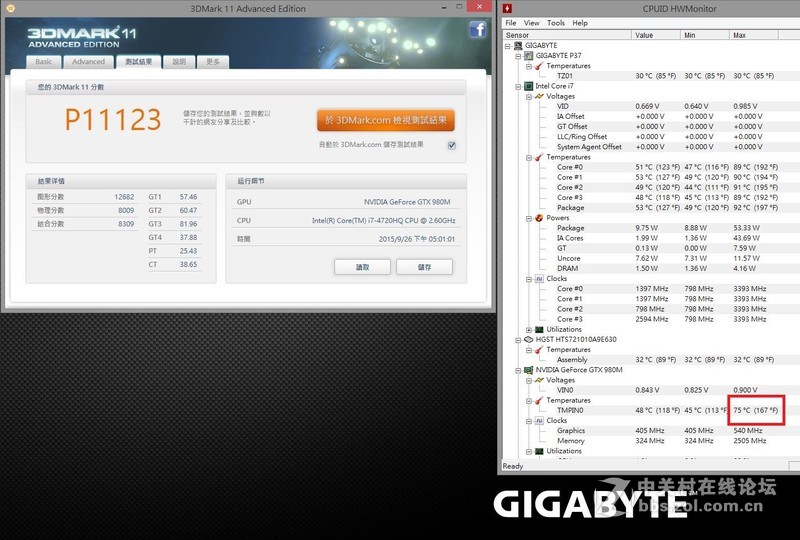Select the System Agent Offset row
This screenshot has height=540, width=800.
(x=652, y=147)
